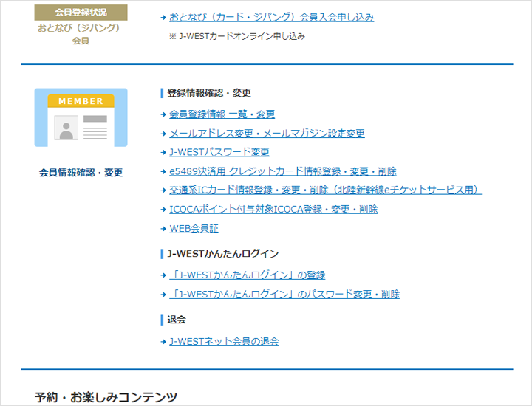Click arrow icon beside かんたんログインのパスワード変更・削除
Screen dimensions: 532x406
(x=163, y=294)
